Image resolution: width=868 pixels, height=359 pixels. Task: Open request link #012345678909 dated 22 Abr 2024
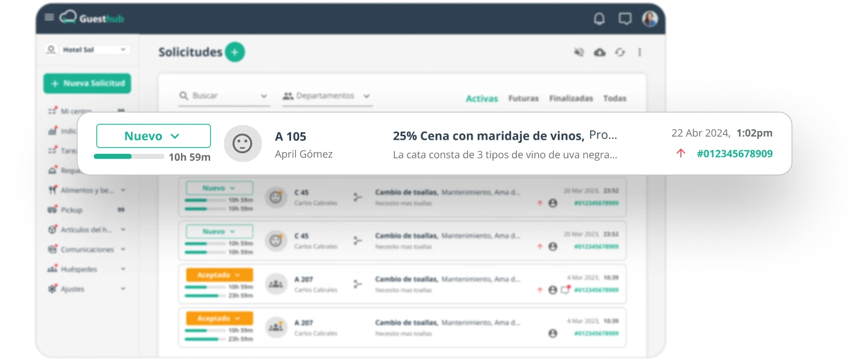point(734,154)
